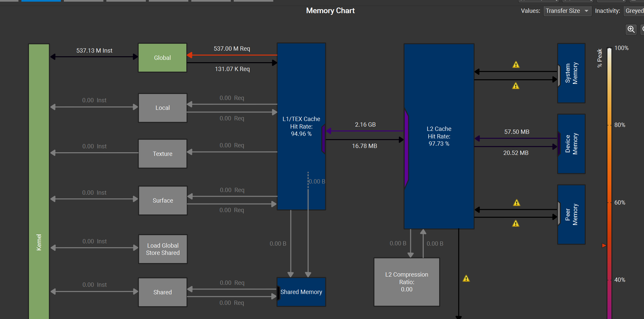644x319 pixels.
Task: Select the green Global memory block
Action: [163, 58]
